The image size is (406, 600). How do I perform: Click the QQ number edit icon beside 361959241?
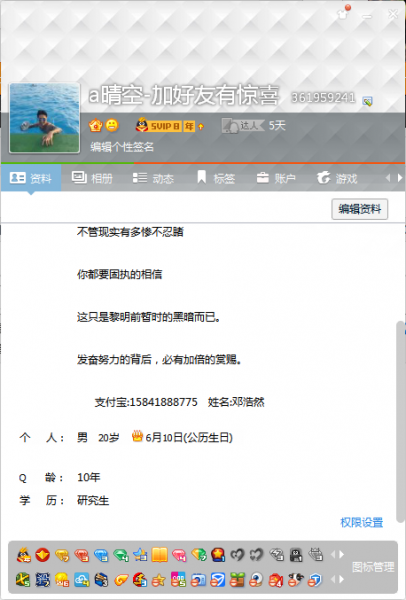pyautogui.click(x=367, y=101)
